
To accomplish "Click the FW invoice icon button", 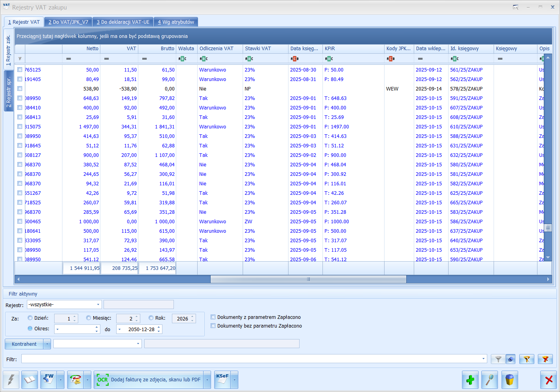I will coord(49,380).
